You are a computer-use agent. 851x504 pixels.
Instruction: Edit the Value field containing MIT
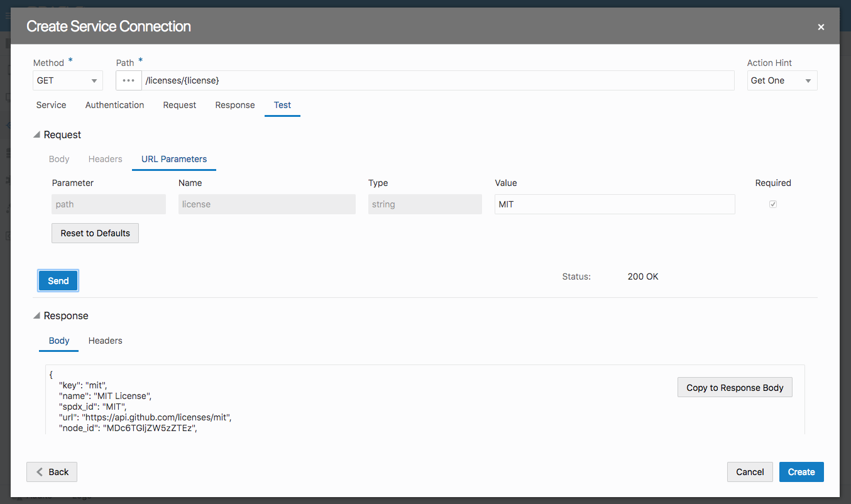tap(614, 204)
